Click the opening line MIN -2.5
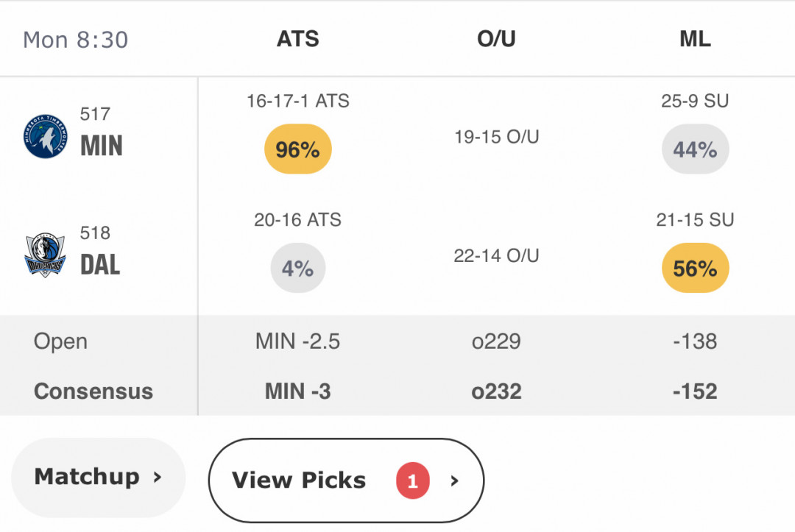Viewport: 795px width, 532px height. [297, 341]
